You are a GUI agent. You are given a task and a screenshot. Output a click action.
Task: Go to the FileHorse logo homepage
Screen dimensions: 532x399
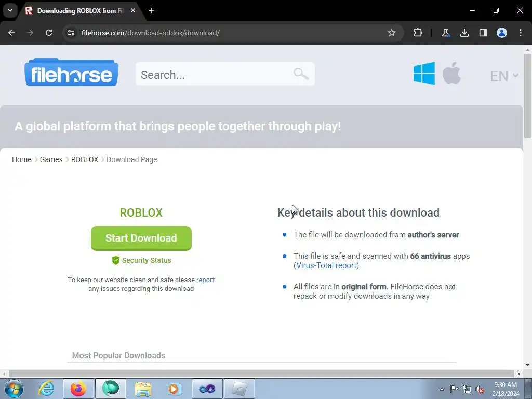[x=71, y=73]
